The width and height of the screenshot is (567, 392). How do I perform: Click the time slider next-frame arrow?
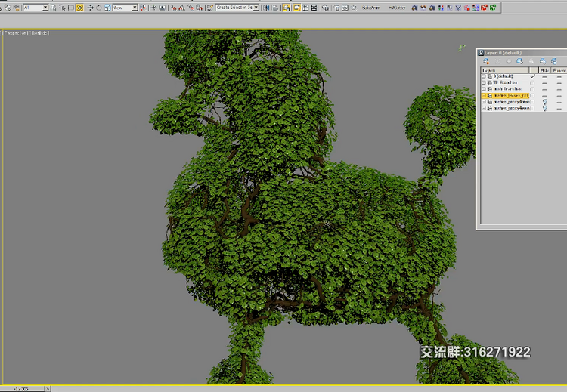click(x=48, y=389)
